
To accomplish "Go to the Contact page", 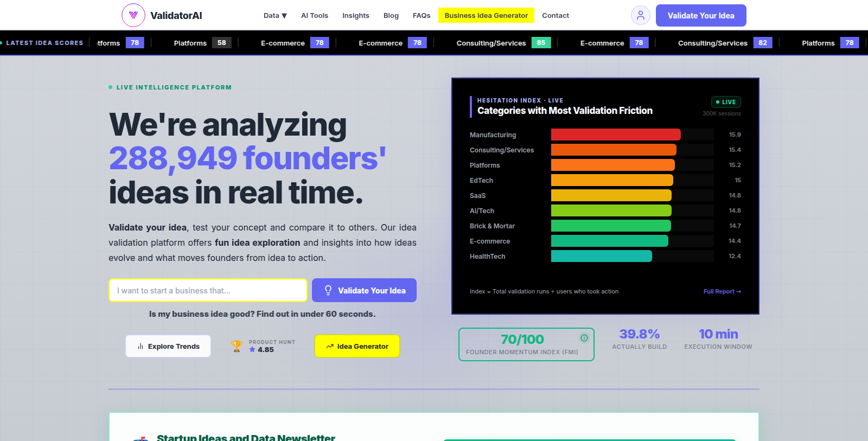I will click(x=556, y=16).
